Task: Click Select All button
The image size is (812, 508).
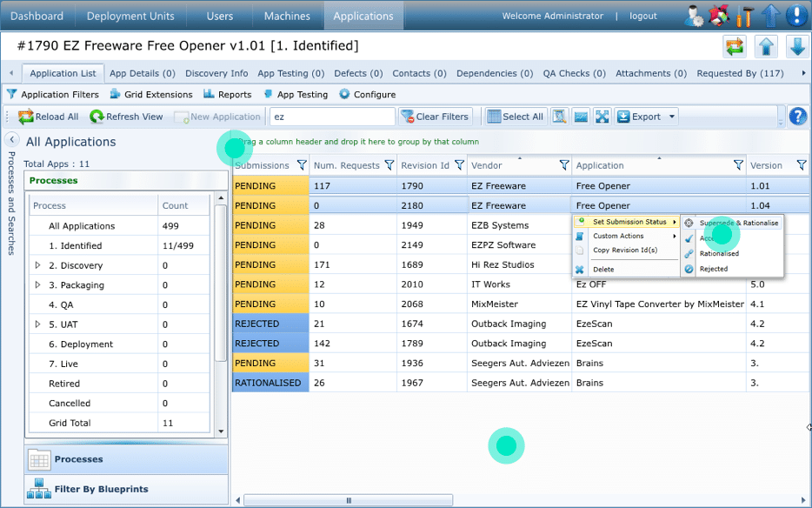Action: 516,117
